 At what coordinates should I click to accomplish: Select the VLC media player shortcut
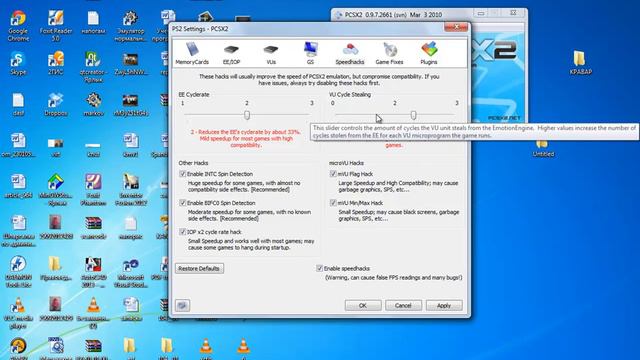point(18,313)
